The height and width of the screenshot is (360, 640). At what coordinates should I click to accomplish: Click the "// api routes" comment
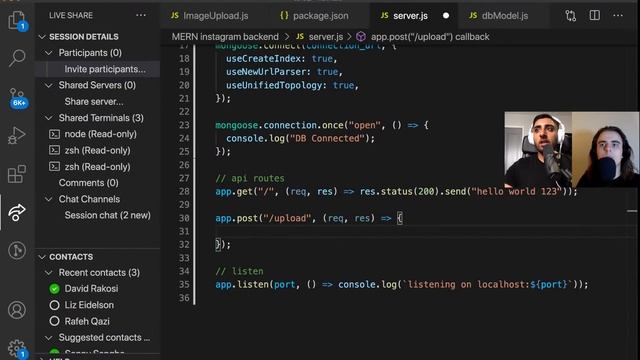coord(250,178)
